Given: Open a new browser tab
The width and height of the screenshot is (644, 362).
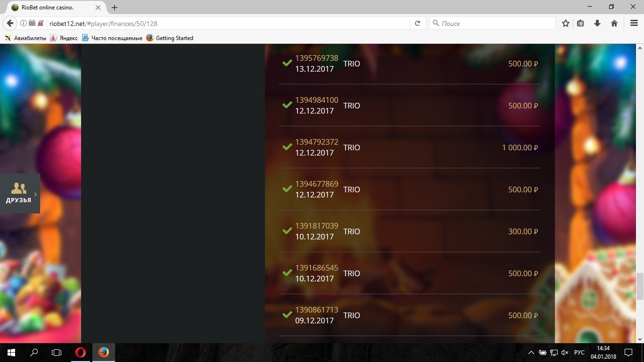Looking at the screenshot, I should point(115,8).
